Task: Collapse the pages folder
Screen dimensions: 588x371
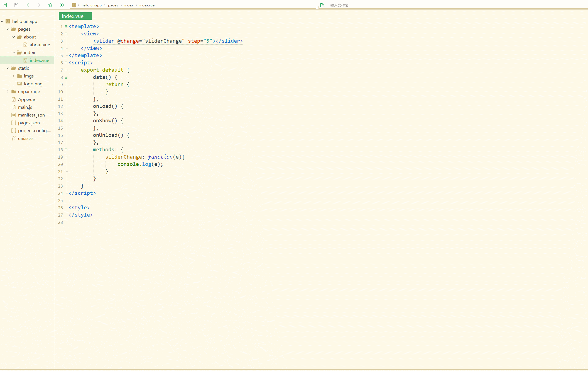Action: coord(8,29)
